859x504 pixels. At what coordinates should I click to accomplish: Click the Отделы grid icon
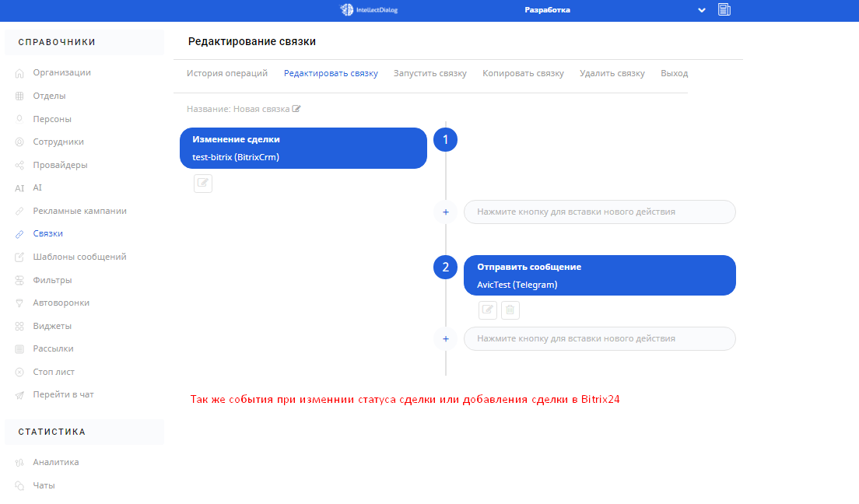[x=19, y=96]
